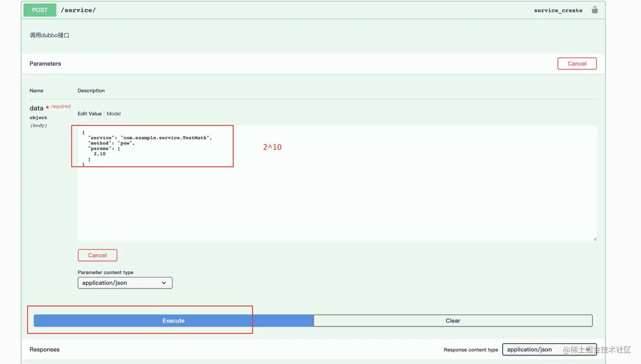The width and height of the screenshot is (641, 364).
Task: Click the service_create operation ID text
Action: pyautogui.click(x=558, y=10)
